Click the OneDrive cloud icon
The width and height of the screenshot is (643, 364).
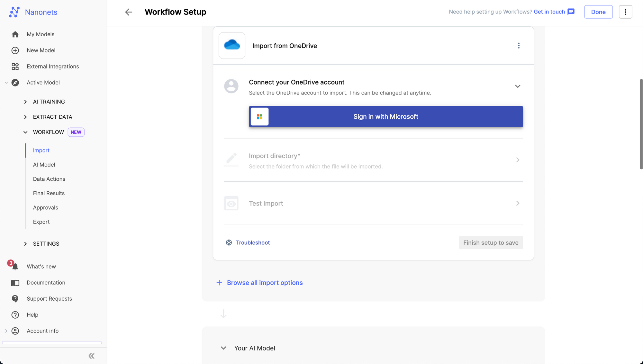click(232, 45)
